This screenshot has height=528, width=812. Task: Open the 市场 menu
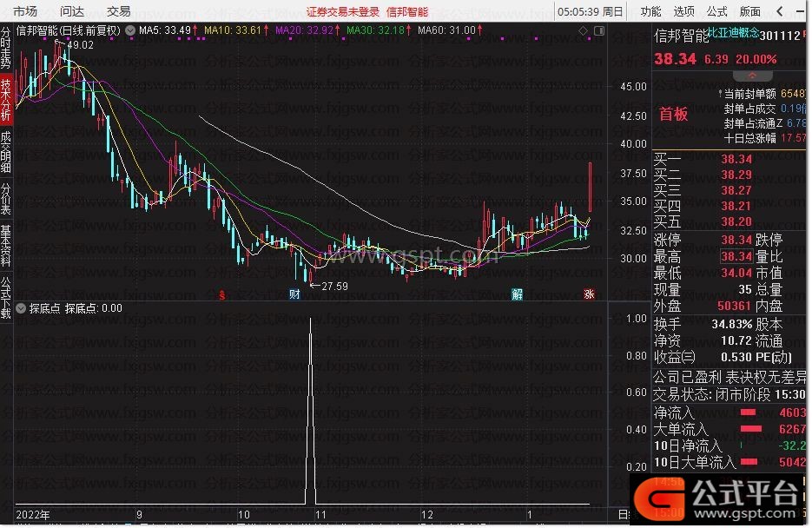[x=25, y=11]
